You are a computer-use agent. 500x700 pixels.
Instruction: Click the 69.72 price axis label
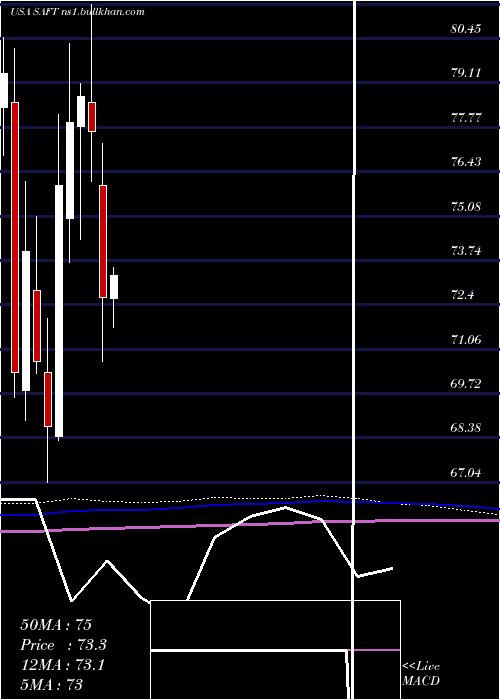click(466, 384)
